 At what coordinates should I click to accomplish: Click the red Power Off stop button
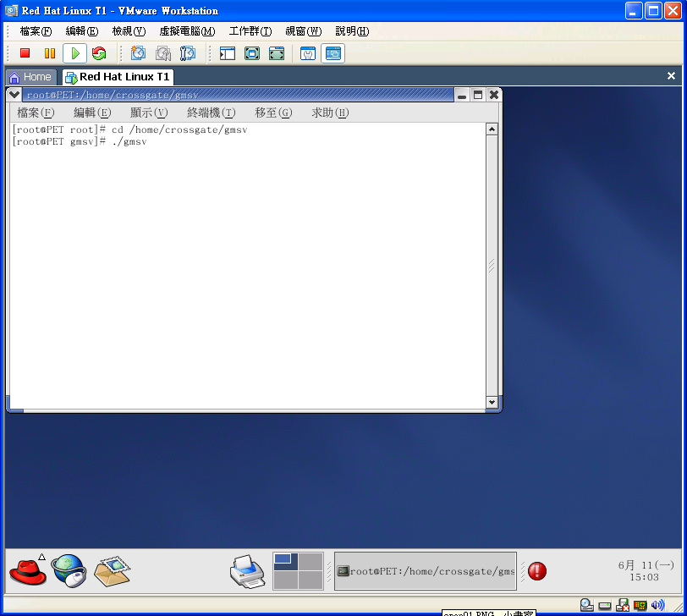click(25, 53)
